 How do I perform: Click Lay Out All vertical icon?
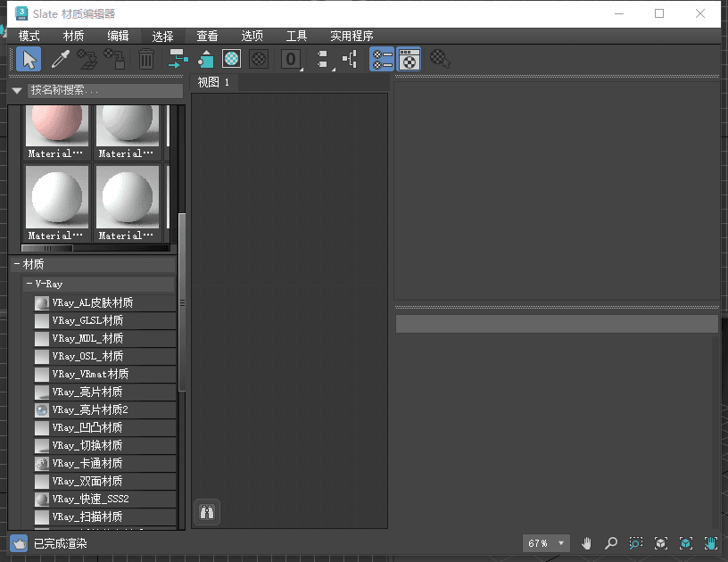click(324, 60)
